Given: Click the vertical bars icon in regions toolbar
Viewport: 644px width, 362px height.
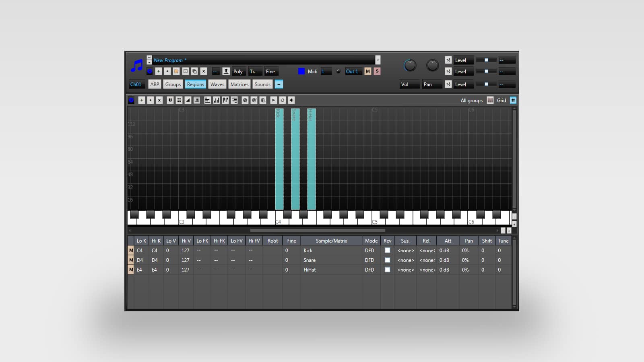Looking at the screenshot, I should (x=216, y=100).
